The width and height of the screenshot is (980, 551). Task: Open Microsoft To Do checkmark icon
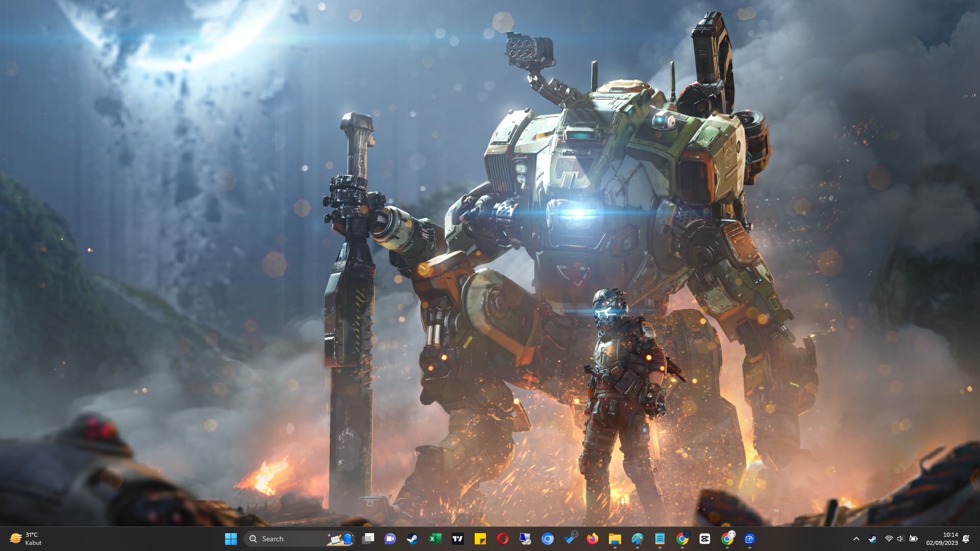[x=570, y=539]
